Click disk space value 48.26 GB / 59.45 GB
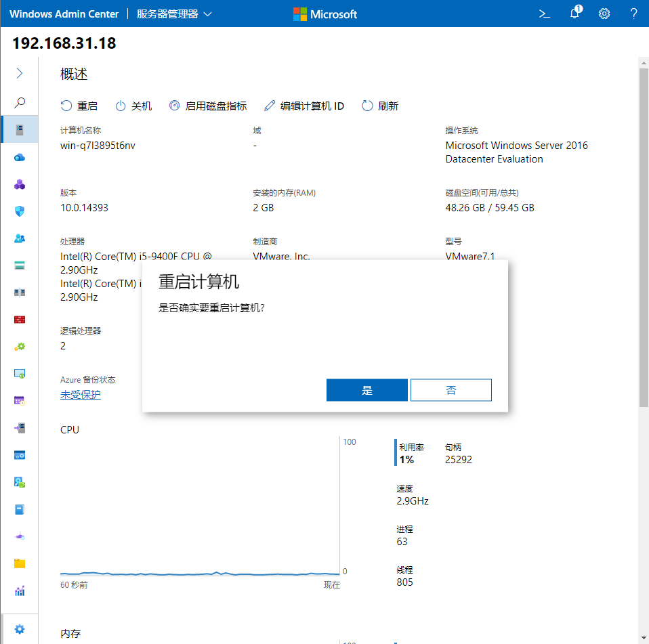Screen dimensions: 649x644 click(x=490, y=208)
